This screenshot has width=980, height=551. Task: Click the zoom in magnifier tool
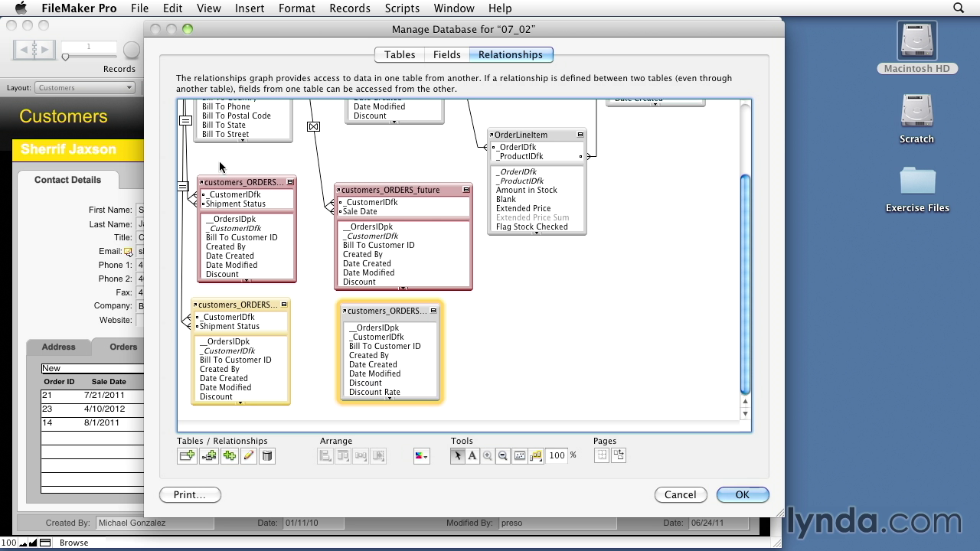point(488,455)
